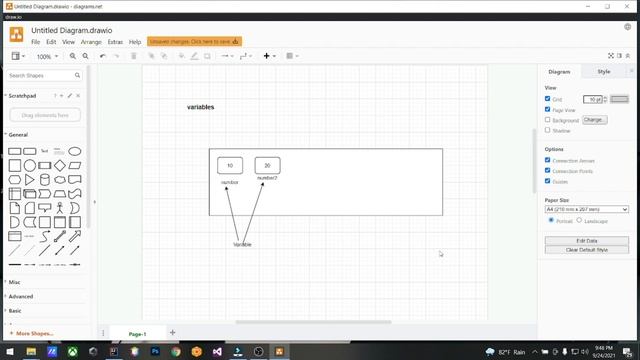640x360 pixels.
Task: Click the redo toolbar icon
Action: point(116,56)
